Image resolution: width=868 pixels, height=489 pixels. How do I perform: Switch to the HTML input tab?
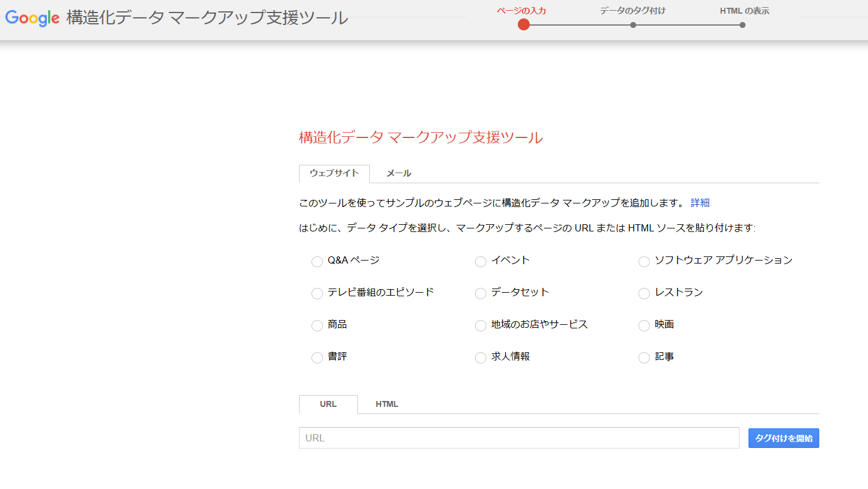tap(387, 404)
